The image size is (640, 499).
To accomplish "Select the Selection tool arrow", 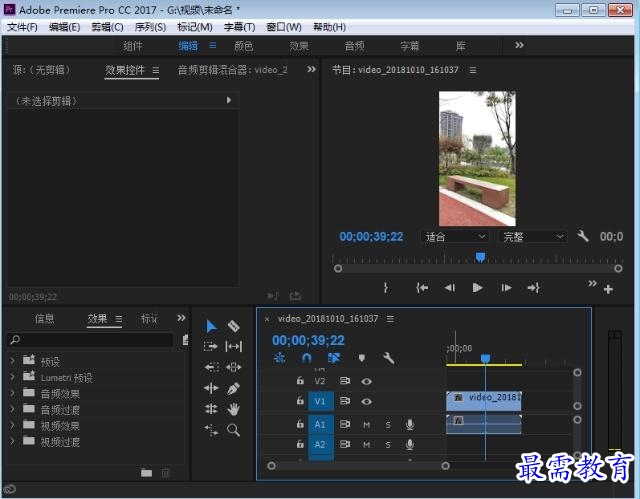I will [211, 326].
